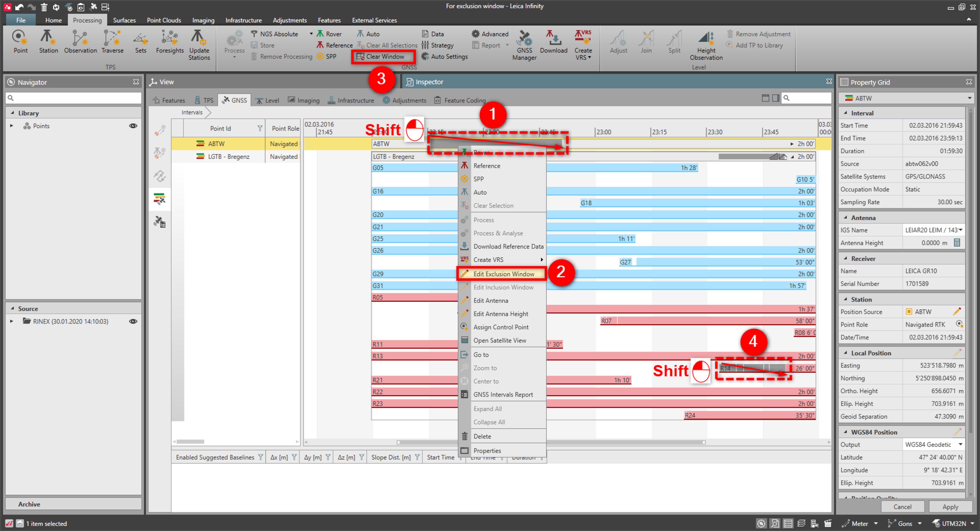Select the LGTB - Bregenz row
980x531 pixels.
[x=235, y=157]
